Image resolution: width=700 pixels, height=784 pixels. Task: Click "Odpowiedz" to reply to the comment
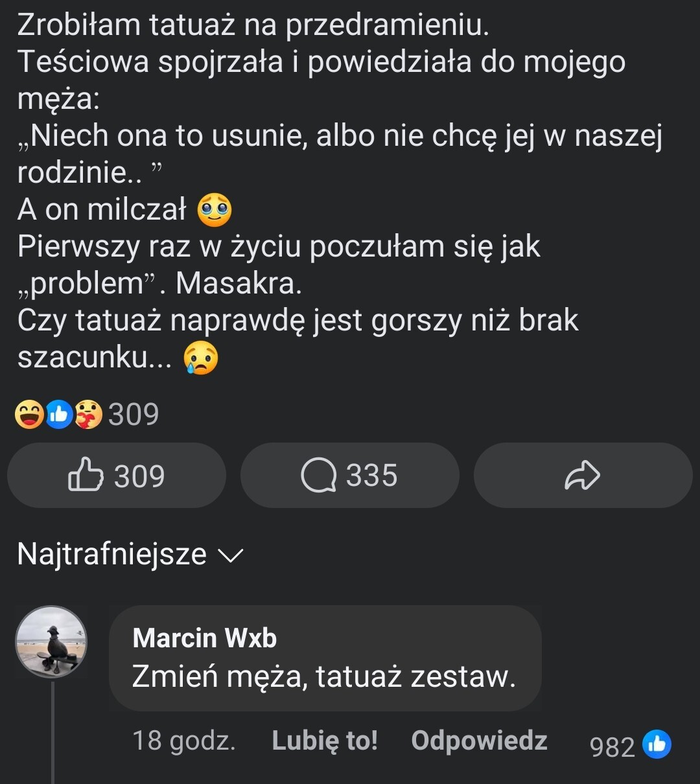479,741
